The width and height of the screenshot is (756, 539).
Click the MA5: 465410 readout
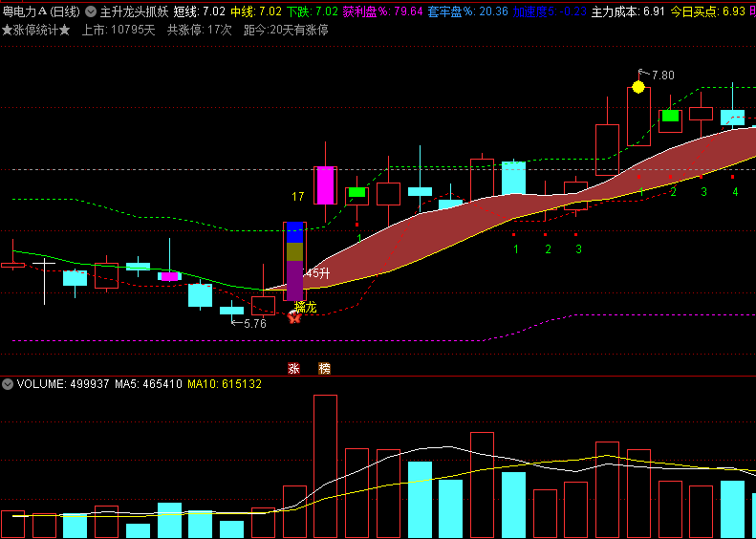(x=148, y=384)
